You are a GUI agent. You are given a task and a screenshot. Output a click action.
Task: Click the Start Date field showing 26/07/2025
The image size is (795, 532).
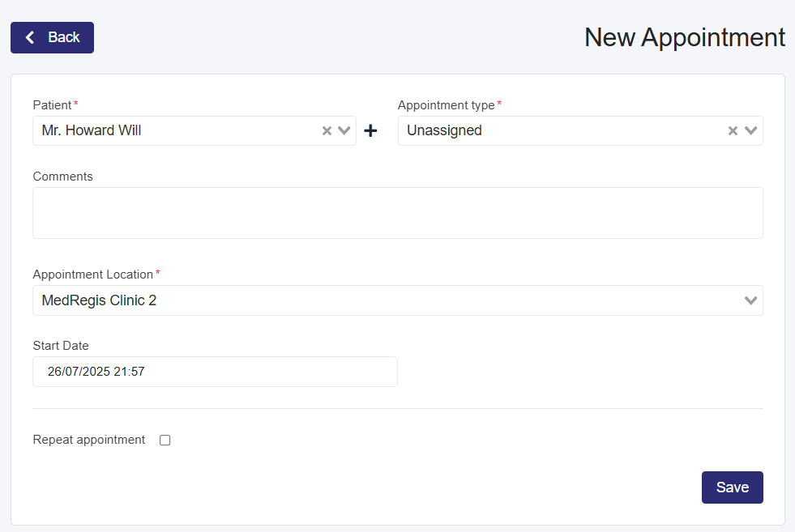pyautogui.click(x=215, y=372)
